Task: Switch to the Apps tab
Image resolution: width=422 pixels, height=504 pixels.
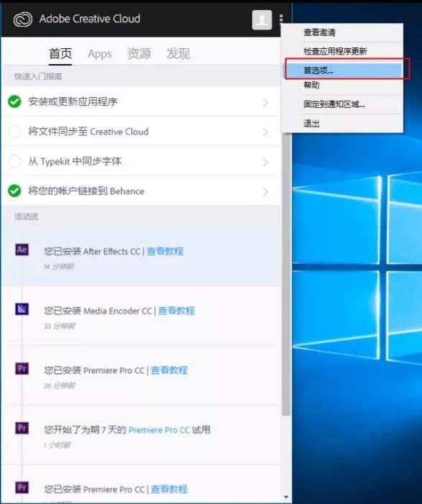Action: 100,54
